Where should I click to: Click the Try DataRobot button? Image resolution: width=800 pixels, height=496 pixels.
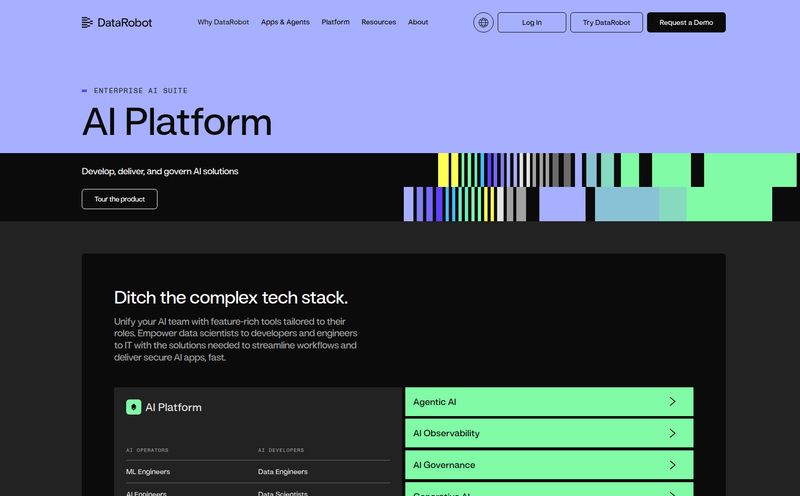click(x=606, y=22)
